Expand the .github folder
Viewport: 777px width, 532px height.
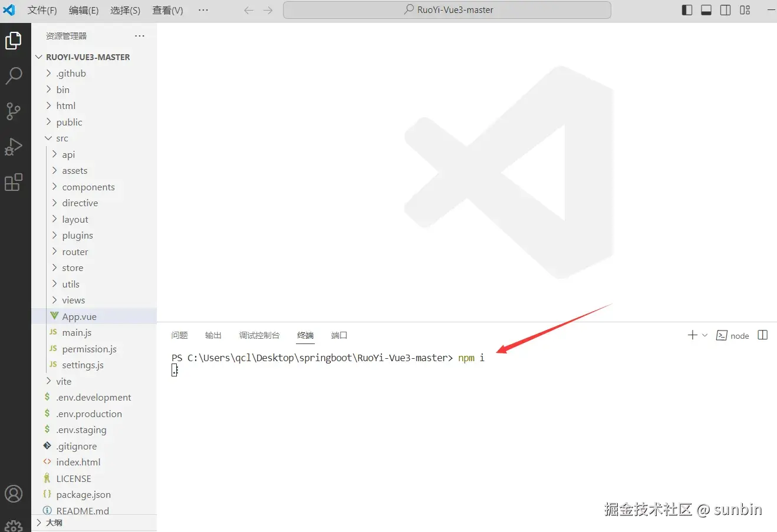click(x=94, y=73)
